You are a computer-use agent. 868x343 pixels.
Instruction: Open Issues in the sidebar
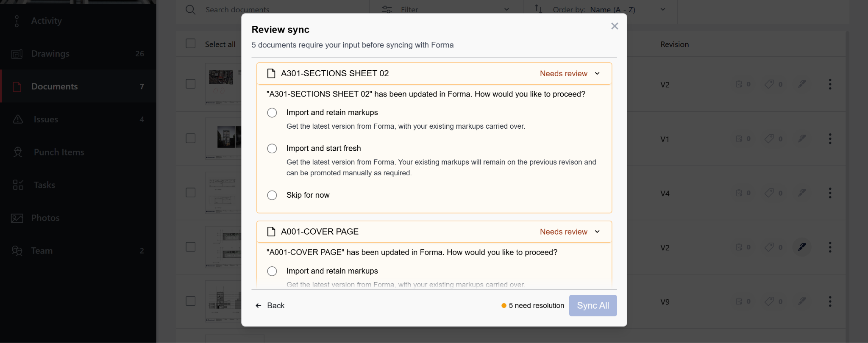click(78, 119)
